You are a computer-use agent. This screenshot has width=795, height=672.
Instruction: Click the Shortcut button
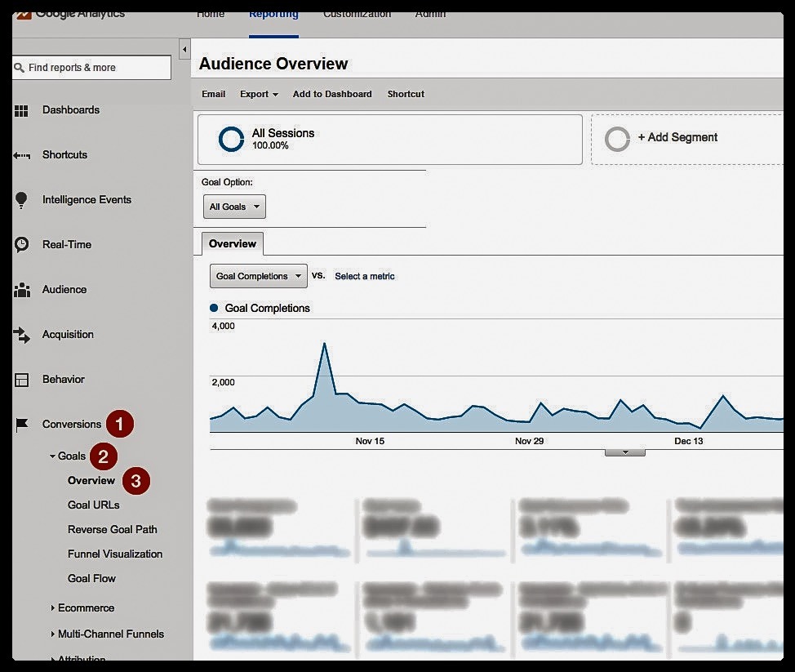[x=406, y=94]
